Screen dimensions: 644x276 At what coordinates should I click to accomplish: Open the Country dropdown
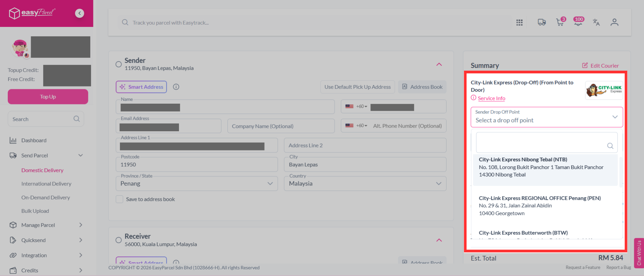365,183
